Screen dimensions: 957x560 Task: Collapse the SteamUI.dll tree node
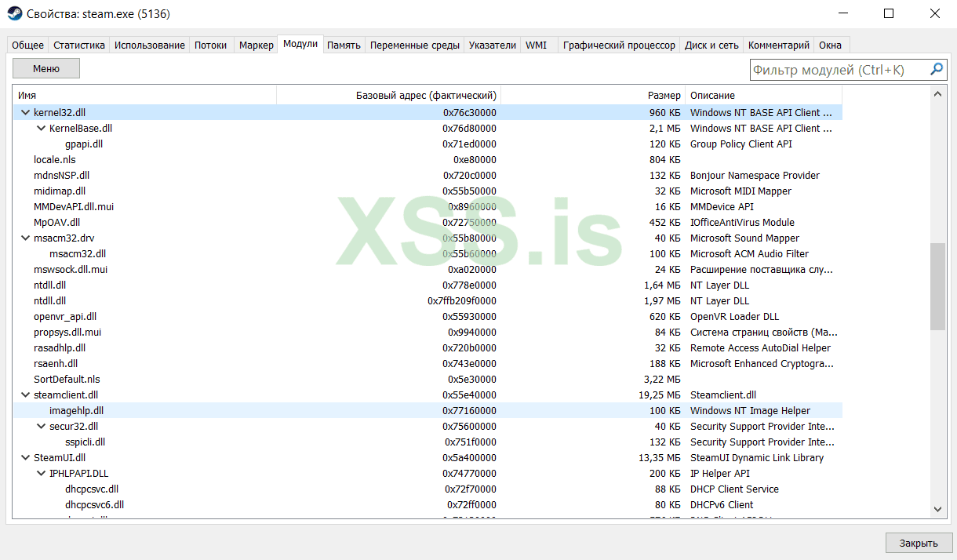(x=25, y=458)
